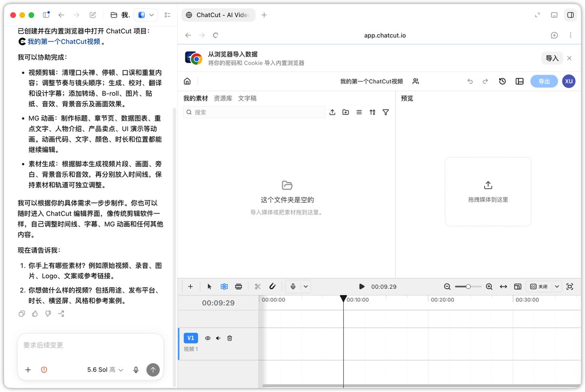Toggle visibility of V1 track
585x392 pixels.
[208, 338]
